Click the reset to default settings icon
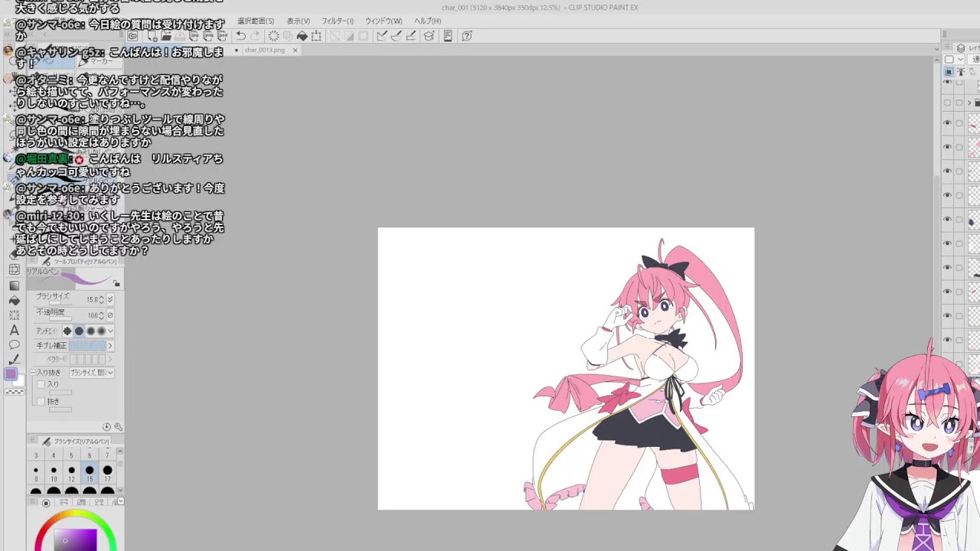Image resolution: width=980 pixels, height=551 pixels. (x=107, y=426)
